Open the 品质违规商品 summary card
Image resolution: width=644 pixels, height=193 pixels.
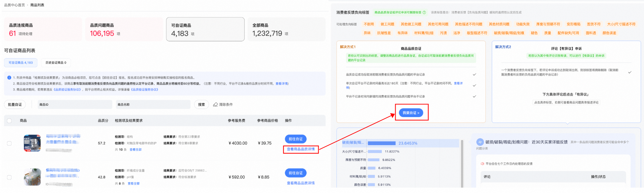click(x=43, y=29)
